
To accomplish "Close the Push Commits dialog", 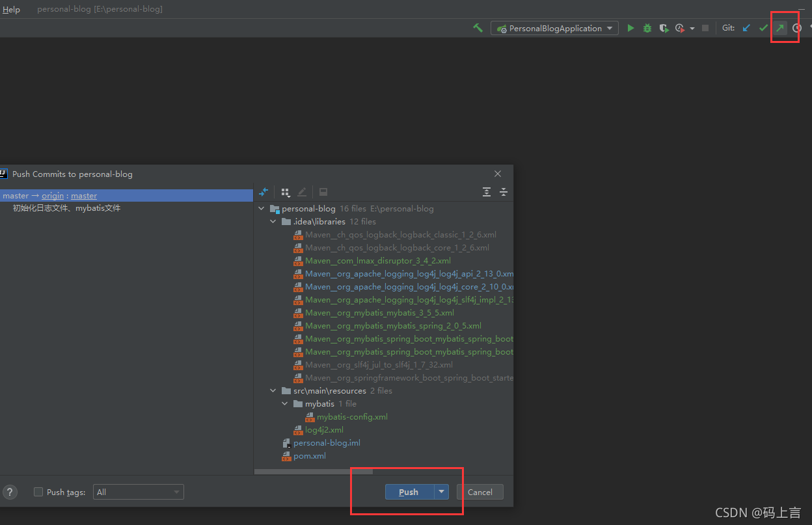I will (x=498, y=174).
